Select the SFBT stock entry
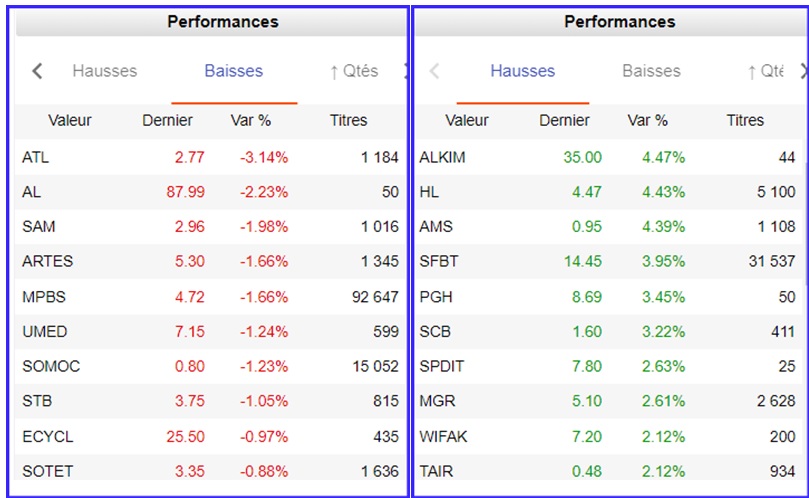Screen dimensions: 809x498 click(609, 261)
